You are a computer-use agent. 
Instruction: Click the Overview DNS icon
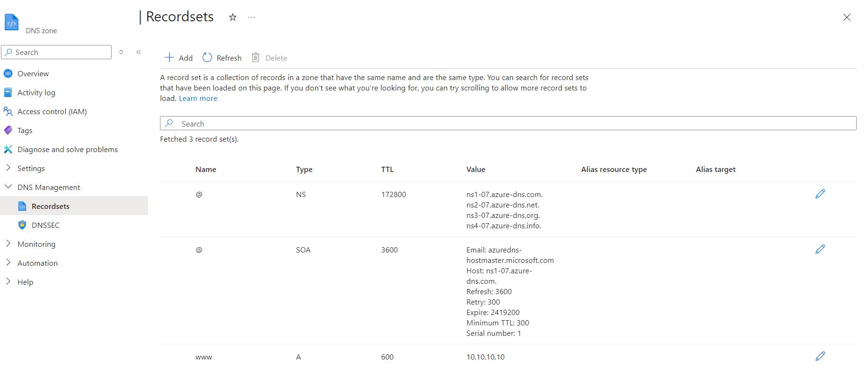[8, 73]
